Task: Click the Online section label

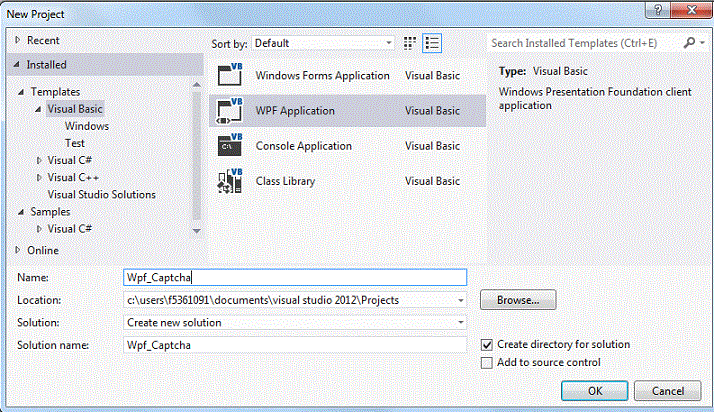Action: point(43,250)
